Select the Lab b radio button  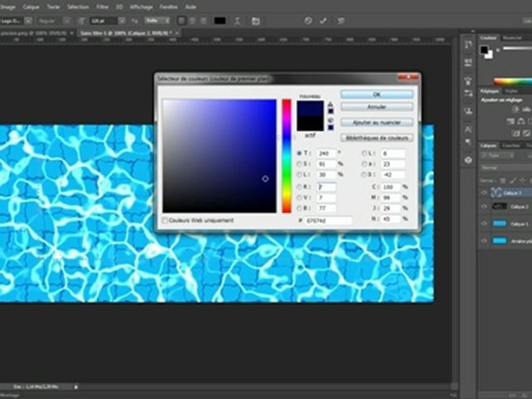coord(365,175)
